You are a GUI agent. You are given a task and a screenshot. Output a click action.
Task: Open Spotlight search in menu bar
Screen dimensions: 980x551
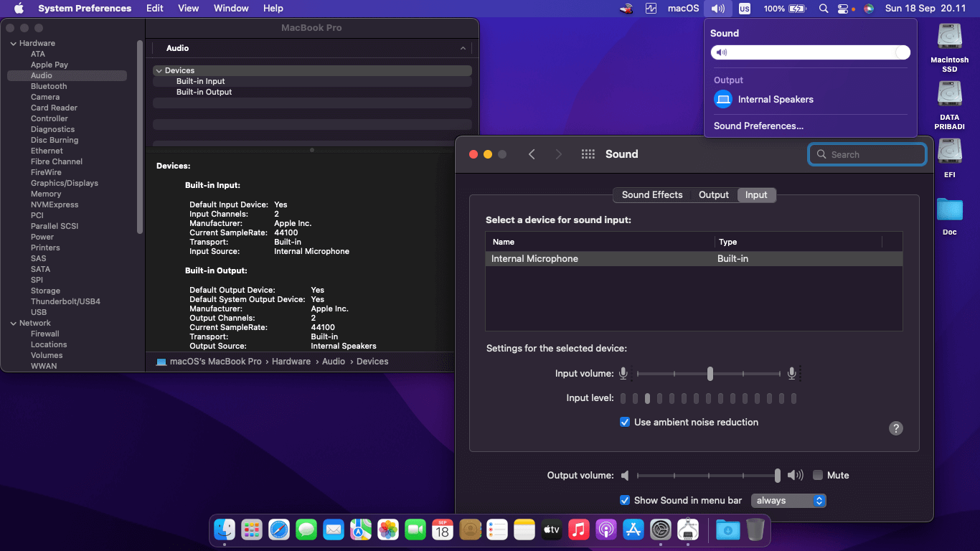tap(824, 9)
